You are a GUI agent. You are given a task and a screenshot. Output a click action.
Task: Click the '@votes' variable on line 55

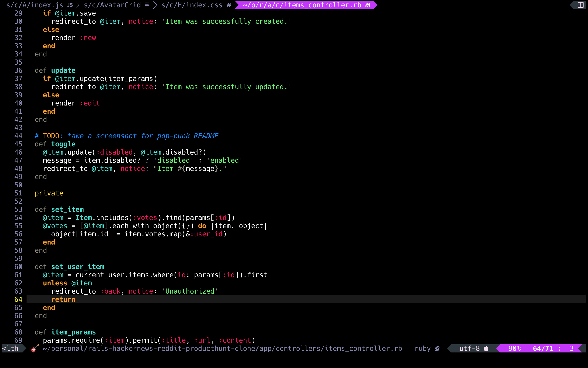click(55, 226)
